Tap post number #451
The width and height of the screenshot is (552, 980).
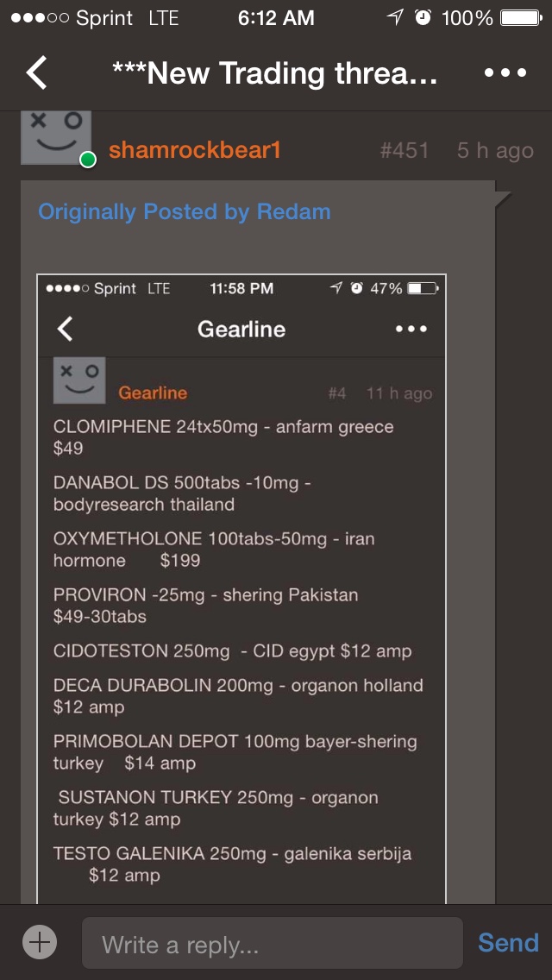coord(404,151)
